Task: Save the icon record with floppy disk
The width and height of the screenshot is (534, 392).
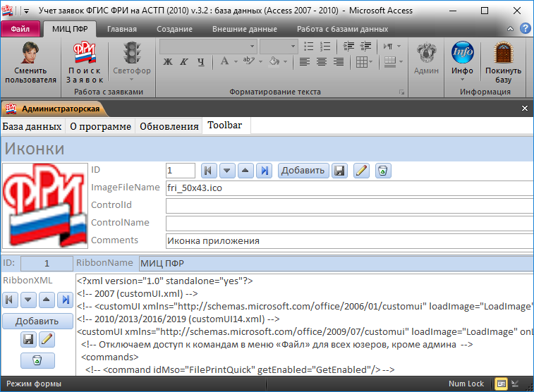Action: [x=339, y=170]
